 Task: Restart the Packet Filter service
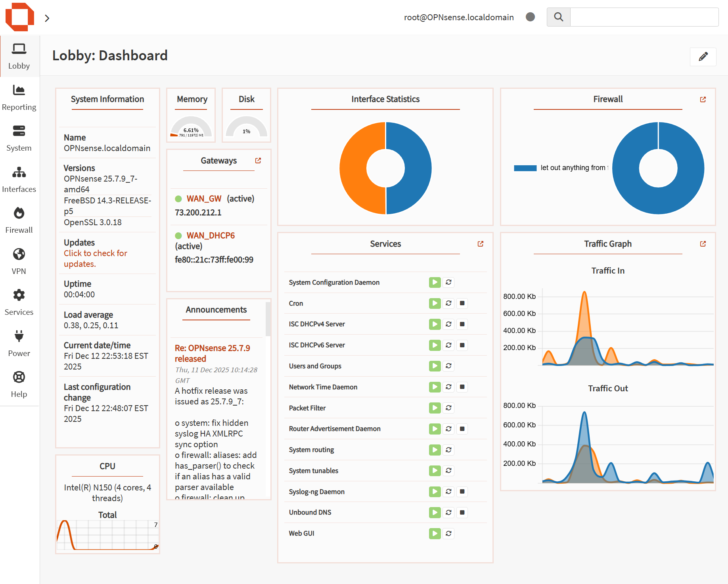point(448,408)
